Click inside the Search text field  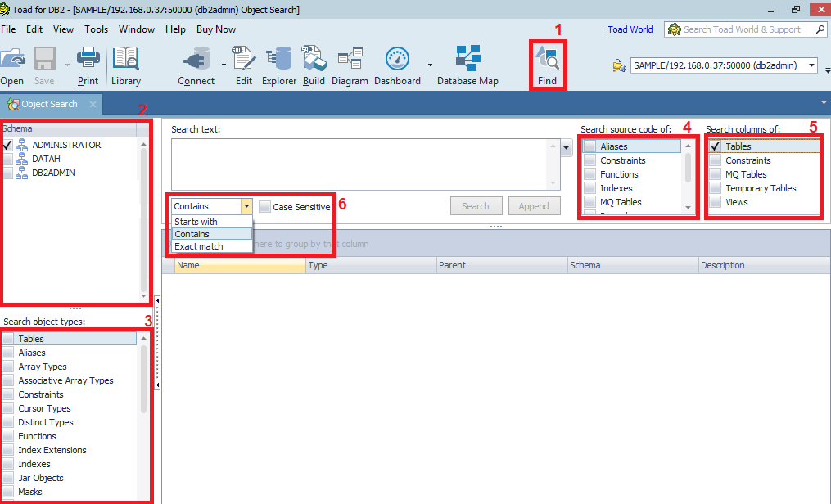(x=360, y=164)
